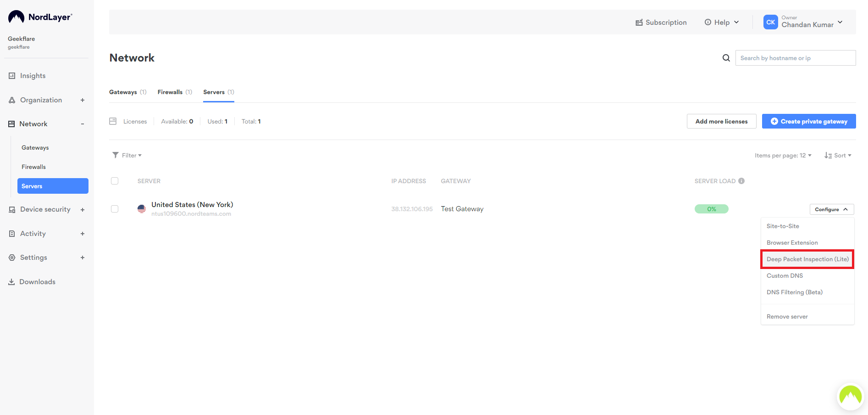
Task: Open Servers in the sidebar
Action: pos(53,186)
